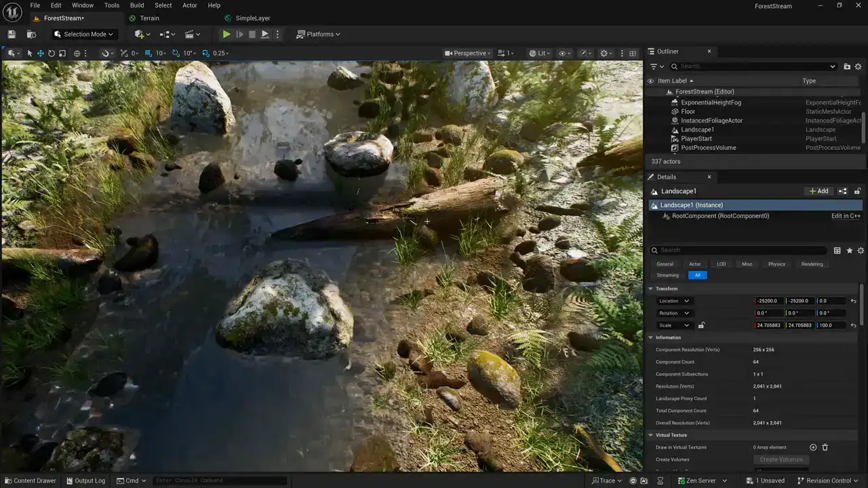This screenshot has width=868, height=488.
Task: Select the translate gizmo tool
Action: 41,54
